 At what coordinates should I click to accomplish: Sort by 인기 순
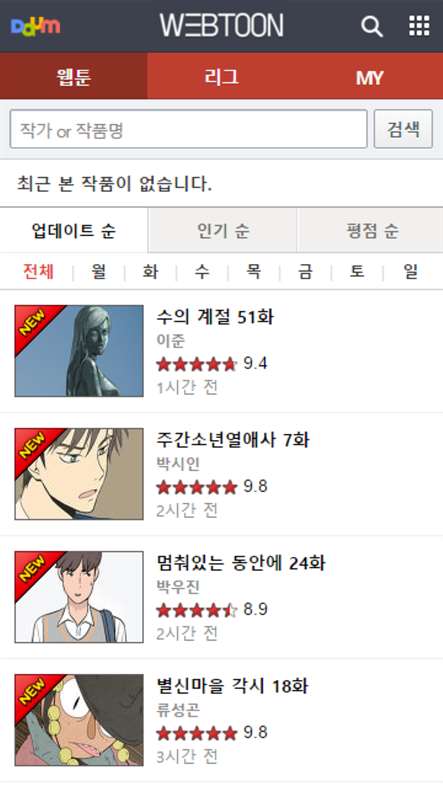coord(223,230)
